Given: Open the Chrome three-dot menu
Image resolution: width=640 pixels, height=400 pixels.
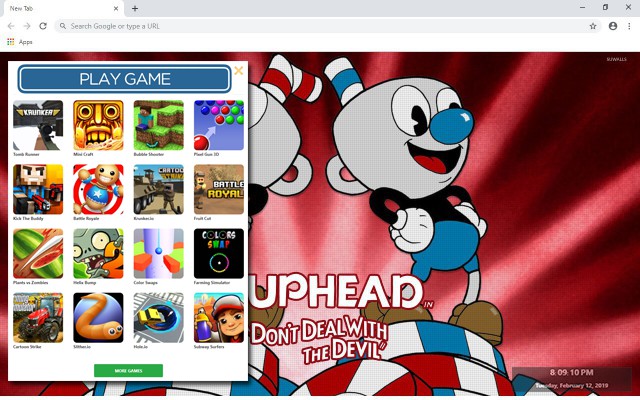Looking at the screenshot, I should pos(629,26).
